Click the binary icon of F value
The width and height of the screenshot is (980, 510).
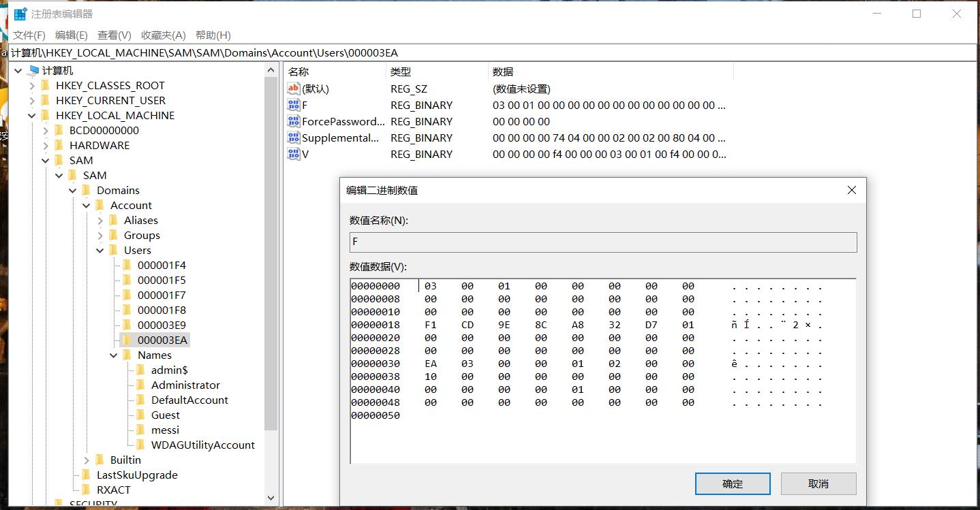click(294, 105)
